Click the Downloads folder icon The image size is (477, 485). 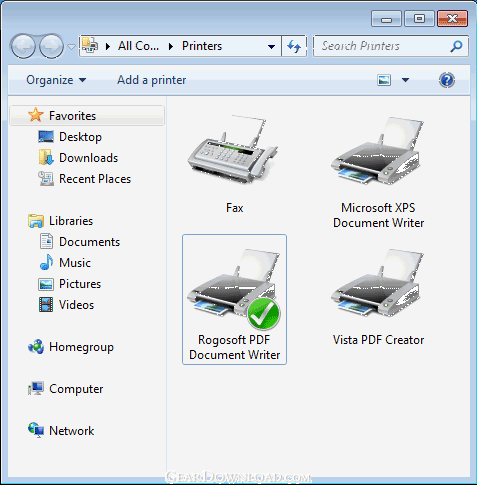(46, 158)
